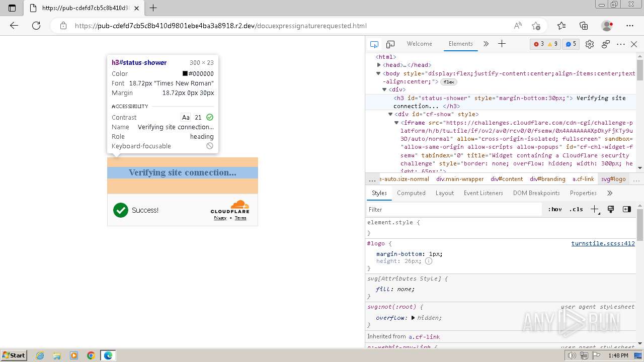Show more DevTools tabs chevron
Image resolution: width=644 pixels, height=362 pixels.
click(x=486, y=44)
